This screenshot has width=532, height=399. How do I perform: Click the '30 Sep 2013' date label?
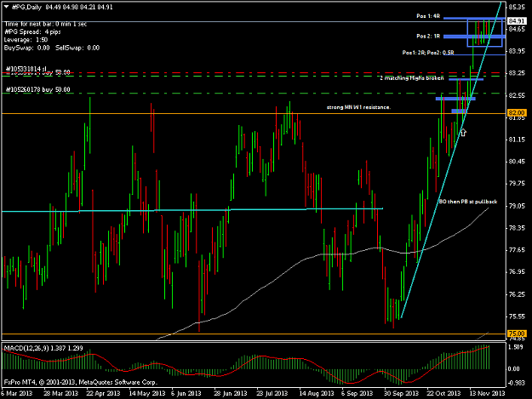(x=401, y=393)
